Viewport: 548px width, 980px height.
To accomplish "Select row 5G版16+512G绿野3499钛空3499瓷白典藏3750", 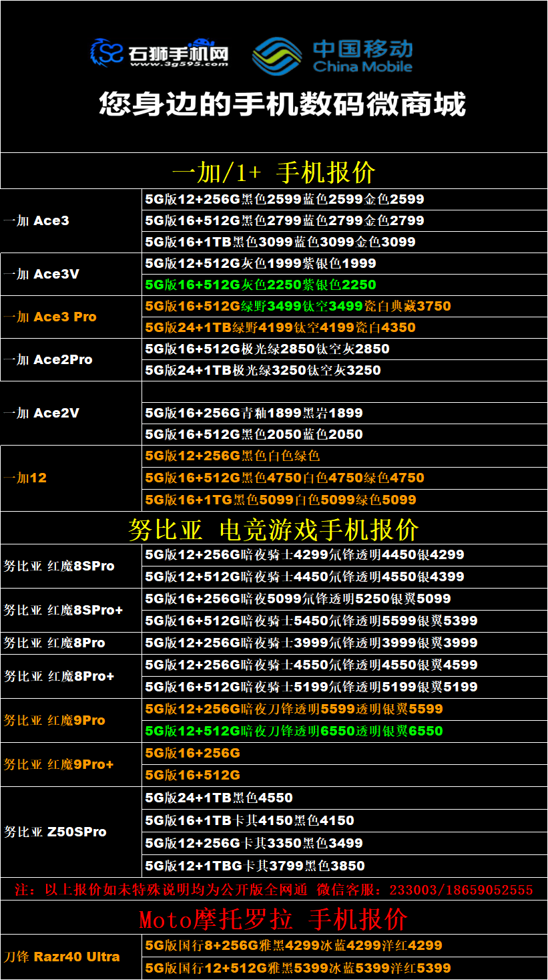I will pyautogui.click(x=344, y=306).
